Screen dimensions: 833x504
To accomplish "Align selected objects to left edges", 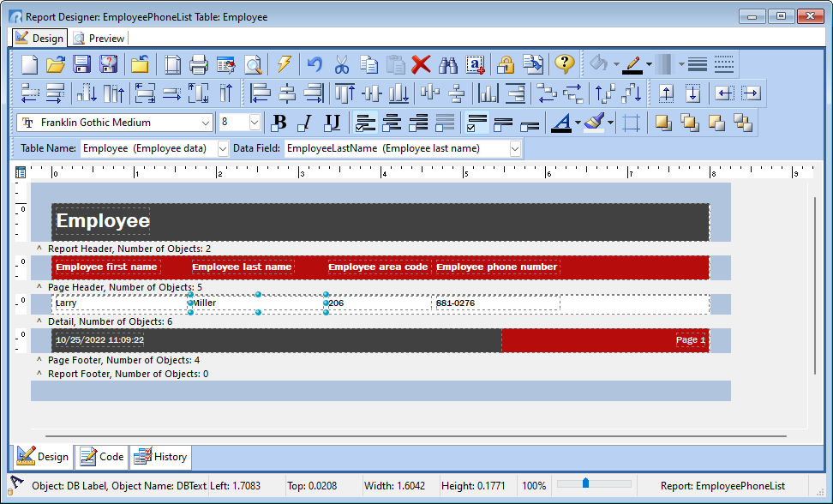I will [261, 93].
